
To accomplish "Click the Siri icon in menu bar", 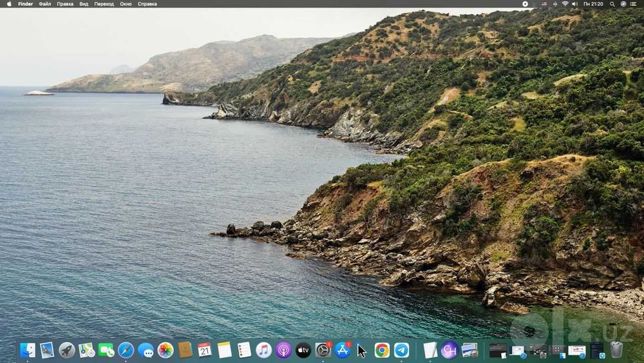I will (623, 4).
